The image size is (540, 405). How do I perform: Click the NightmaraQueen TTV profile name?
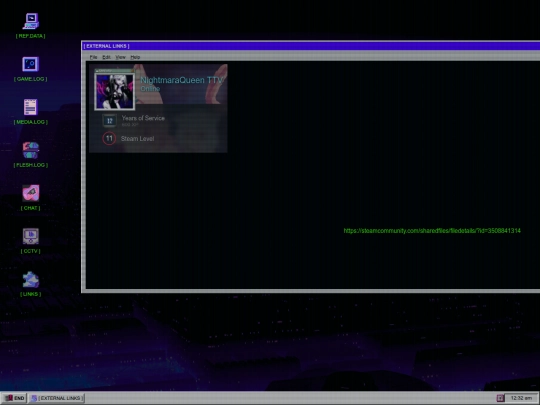pos(181,80)
